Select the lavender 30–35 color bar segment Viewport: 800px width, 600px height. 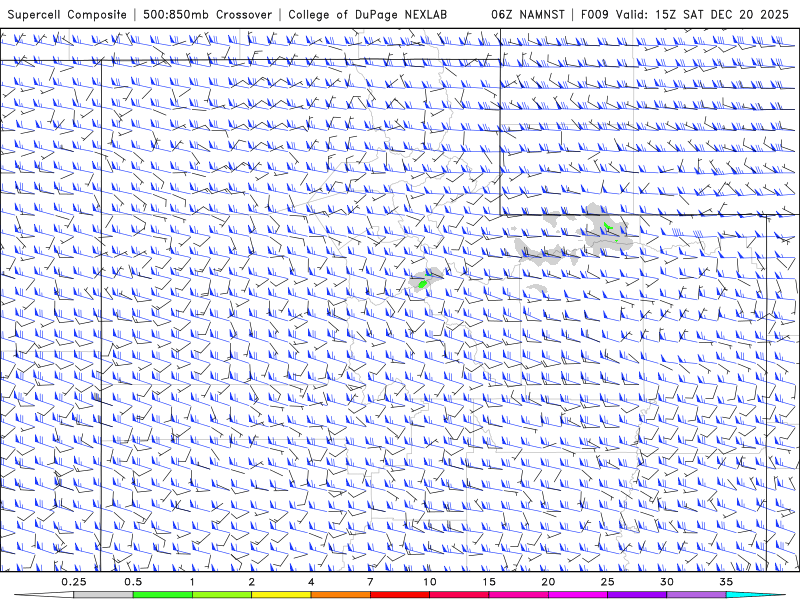pos(696,595)
